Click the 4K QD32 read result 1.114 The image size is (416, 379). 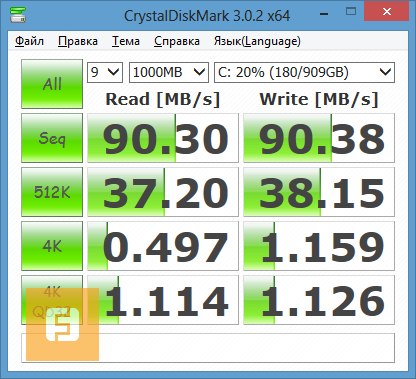point(163,300)
